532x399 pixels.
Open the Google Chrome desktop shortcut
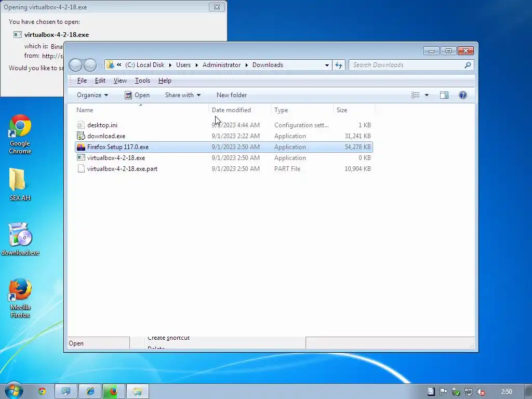click(x=20, y=134)
